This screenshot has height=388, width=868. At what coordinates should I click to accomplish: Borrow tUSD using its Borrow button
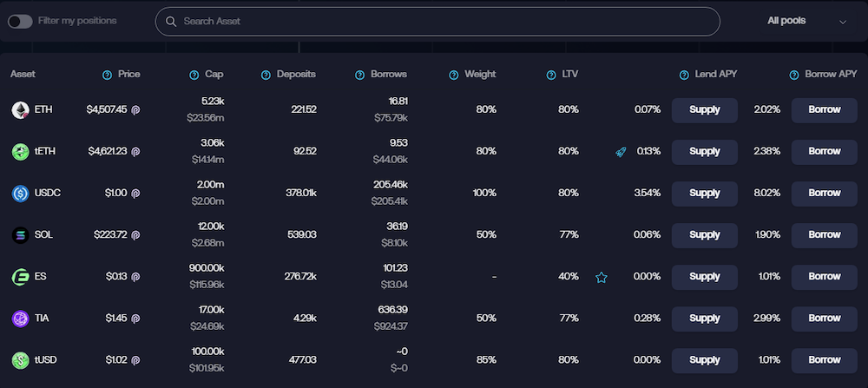click(825, 360)
